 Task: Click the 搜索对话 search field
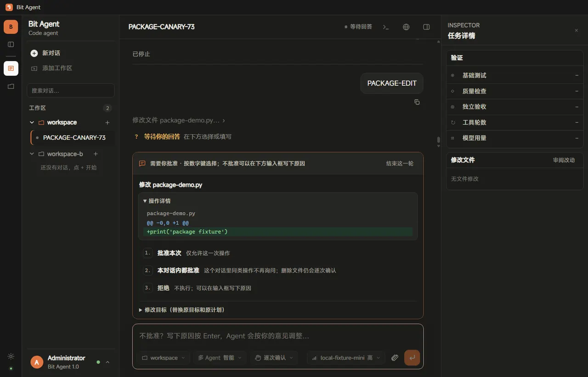tap(71, 91)
